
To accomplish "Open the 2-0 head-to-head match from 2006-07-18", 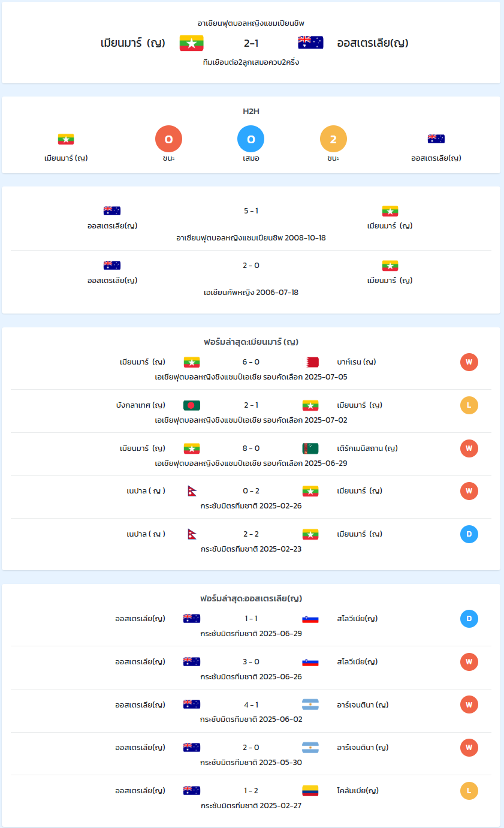I will pyautogui.click(x=251, y=278).
